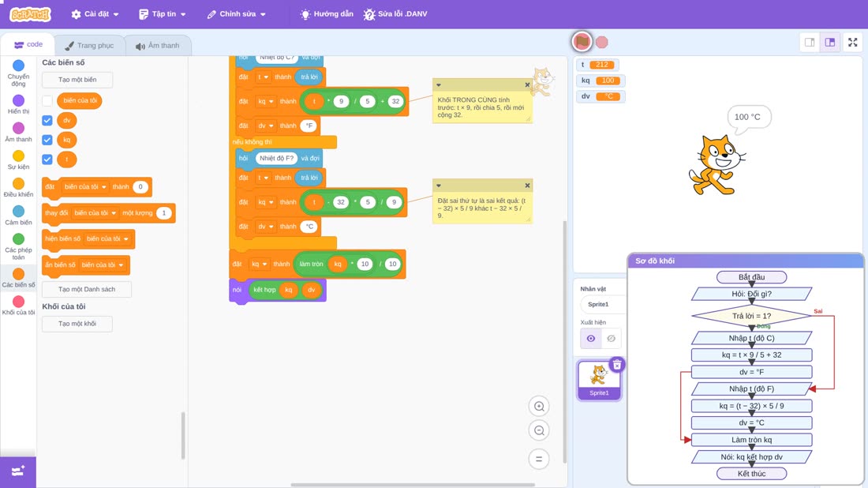
Task: Click the 'Tạo một khối' button
Action: coord(77,324)
